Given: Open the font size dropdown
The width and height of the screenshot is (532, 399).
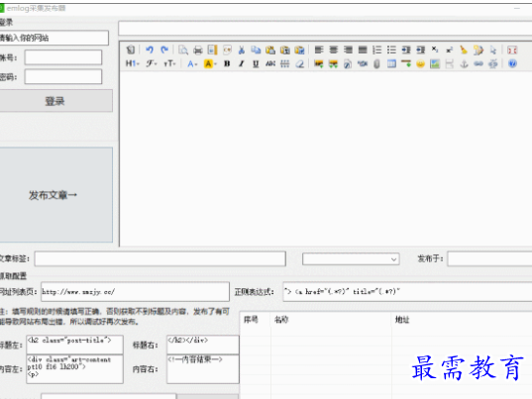Looking at the screenshot, I should click(169, 63).
